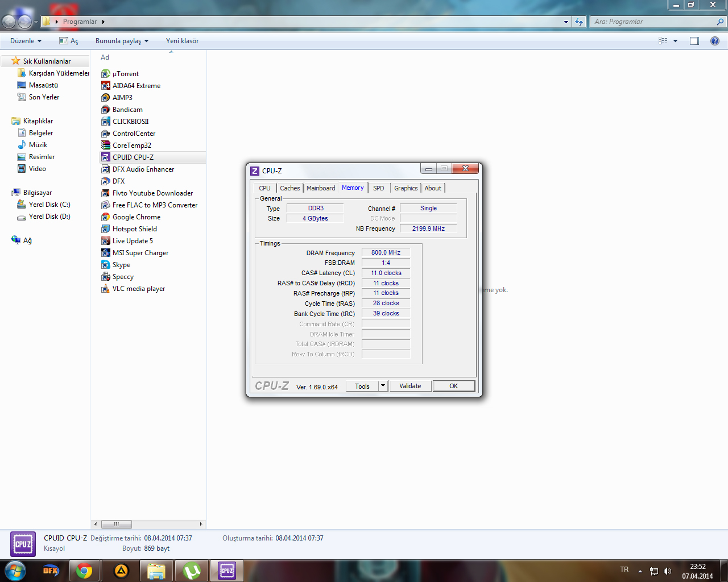The height and width of the screenshot is (582, 728).
Task: Open the Windows Start menu
Action: pos(15,571)
